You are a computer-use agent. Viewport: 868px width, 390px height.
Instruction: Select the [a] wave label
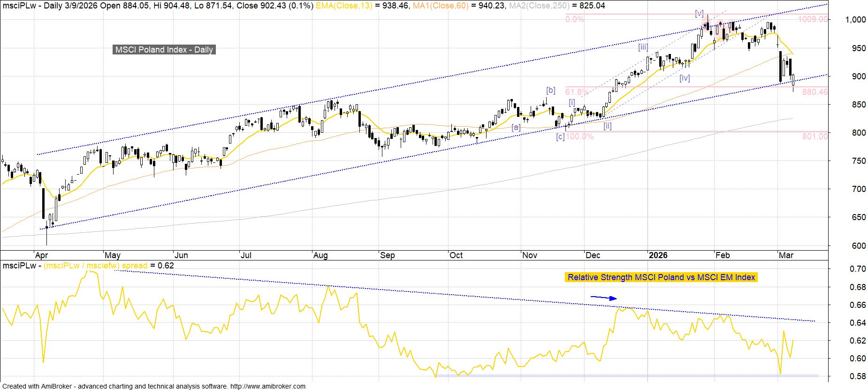(516, 127)
